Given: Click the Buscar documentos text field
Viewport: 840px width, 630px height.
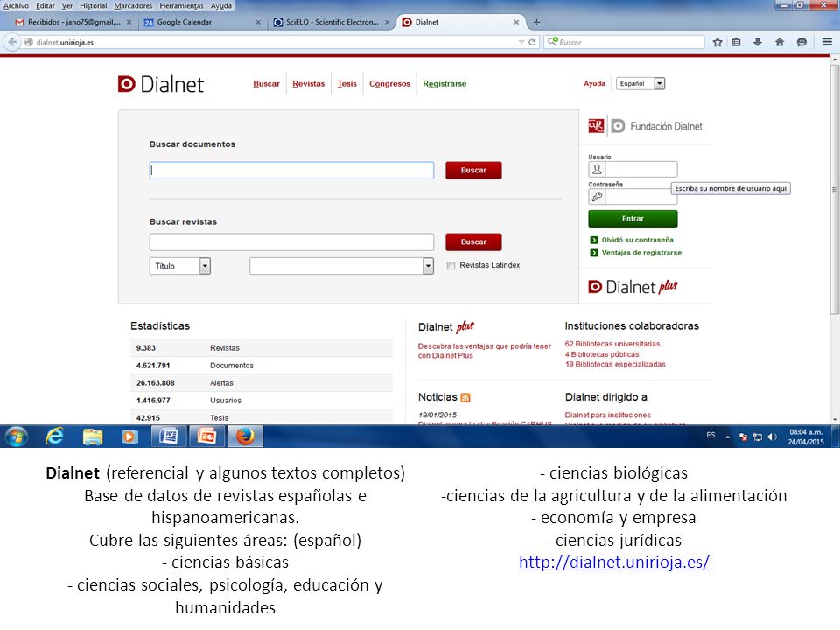Looking at the screenshot, I should point(291,170).
